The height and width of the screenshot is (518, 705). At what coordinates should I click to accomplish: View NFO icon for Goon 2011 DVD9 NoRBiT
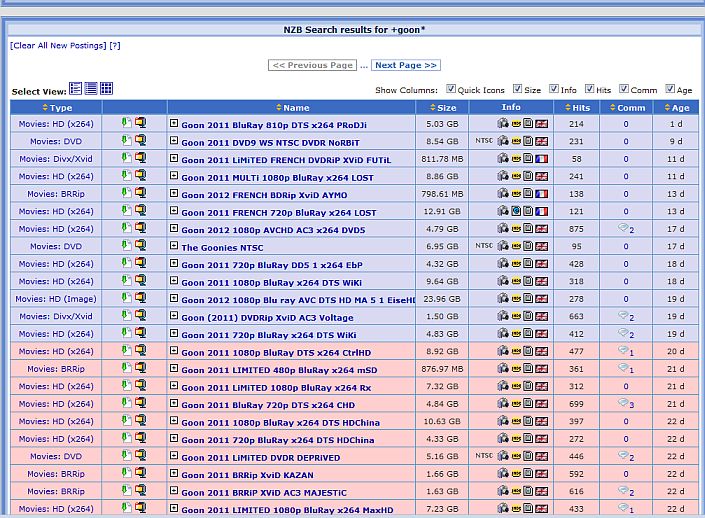point(528,141)
